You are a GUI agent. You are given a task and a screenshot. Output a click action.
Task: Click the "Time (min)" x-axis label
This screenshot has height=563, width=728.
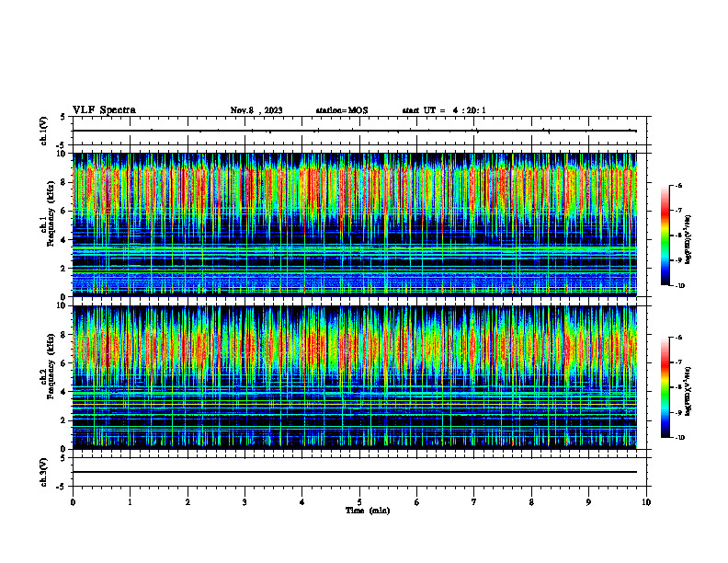point(368,511)
